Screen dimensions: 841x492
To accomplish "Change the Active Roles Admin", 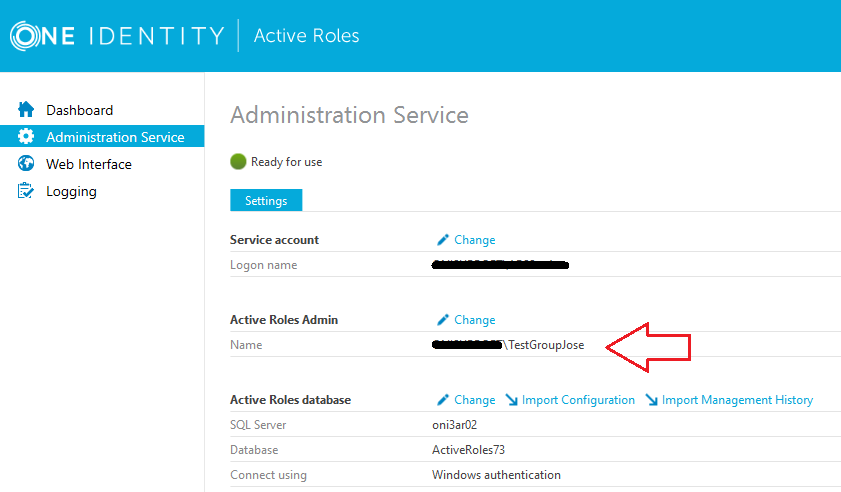I will 475,320.
